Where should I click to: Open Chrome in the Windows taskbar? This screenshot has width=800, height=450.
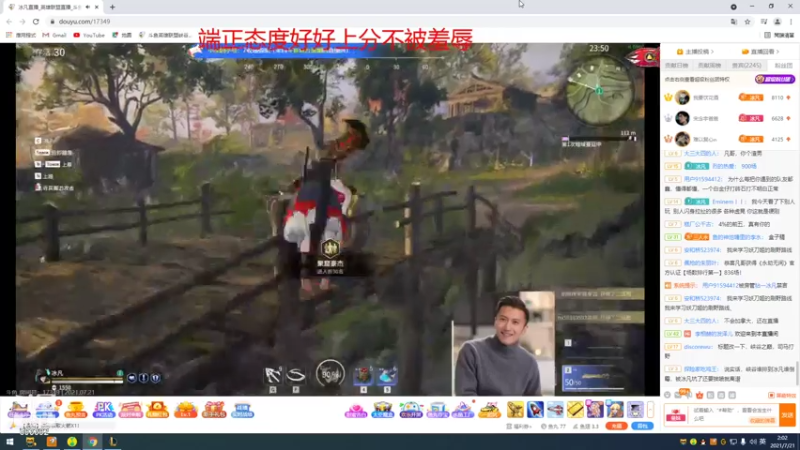[x=92, y=442]
